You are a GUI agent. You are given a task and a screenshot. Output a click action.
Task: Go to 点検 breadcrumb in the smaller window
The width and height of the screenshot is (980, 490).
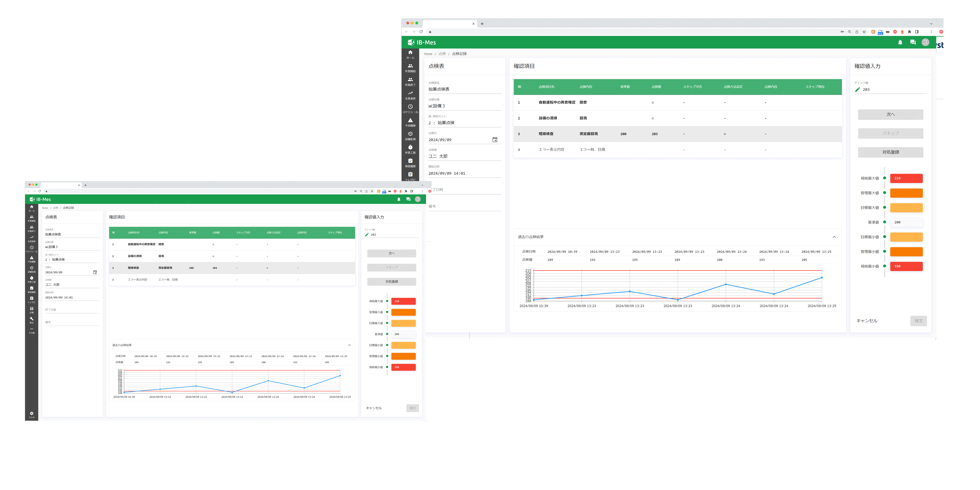pos(56,208)
